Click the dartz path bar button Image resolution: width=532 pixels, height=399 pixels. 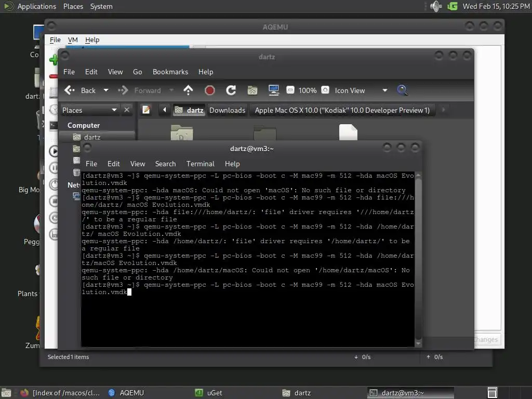point(189,110)
